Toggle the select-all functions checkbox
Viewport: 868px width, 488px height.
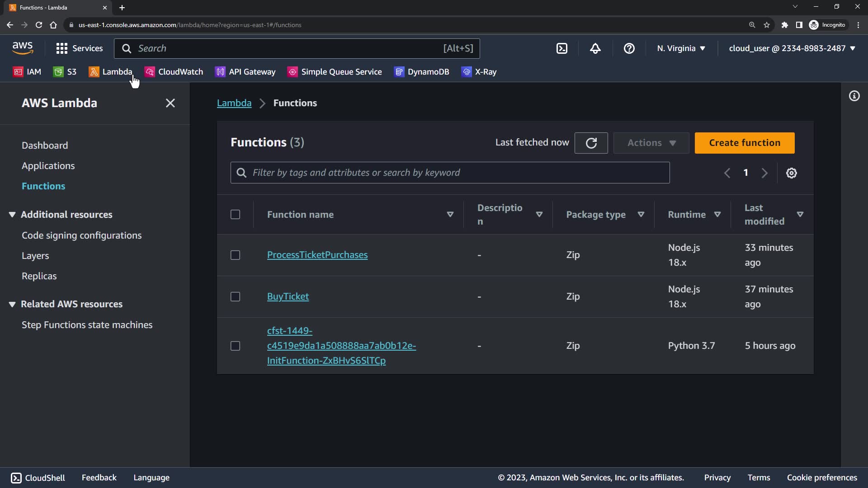[235, 215]
